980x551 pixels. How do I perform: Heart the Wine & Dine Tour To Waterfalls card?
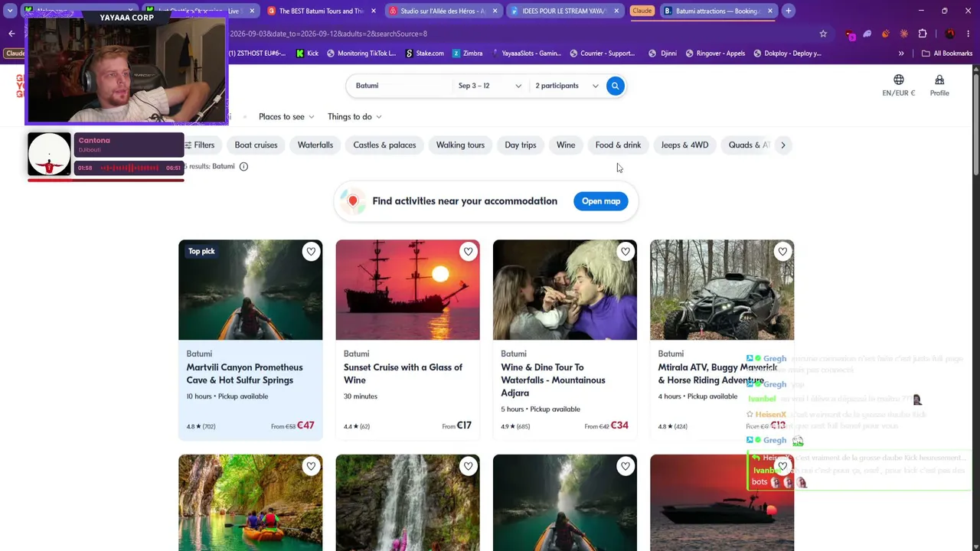click(x=626, y=251)
